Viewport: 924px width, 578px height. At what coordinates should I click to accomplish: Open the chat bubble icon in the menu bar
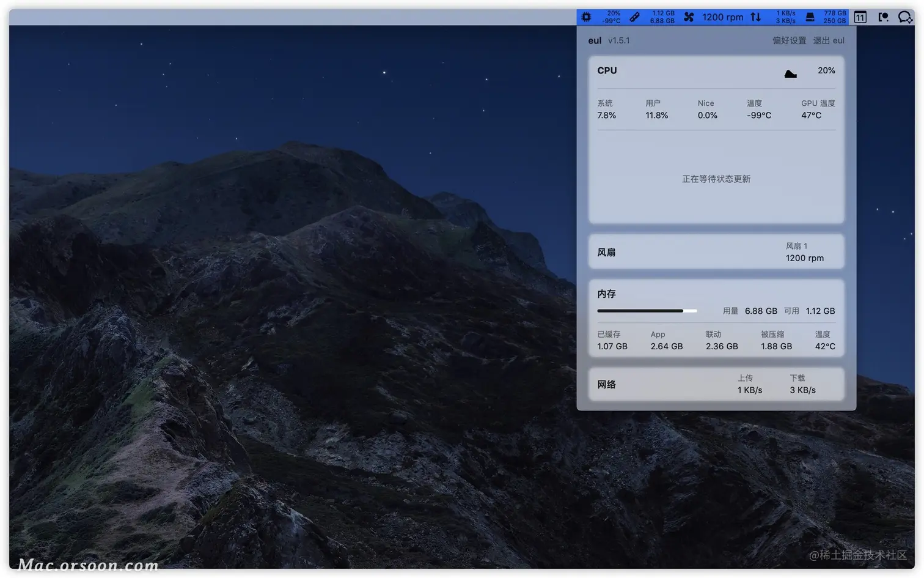pyautogui.click(x=905, y=17)
